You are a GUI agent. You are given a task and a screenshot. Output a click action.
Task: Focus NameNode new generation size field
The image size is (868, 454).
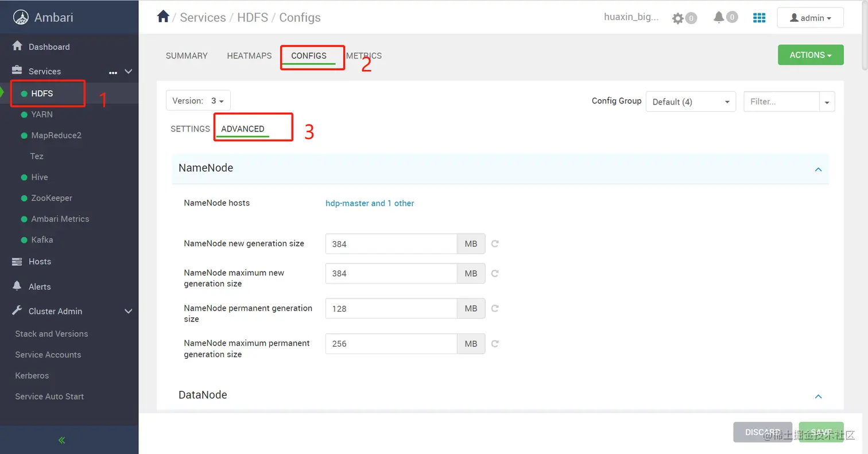pyautogui.click(x=391, y=243)
